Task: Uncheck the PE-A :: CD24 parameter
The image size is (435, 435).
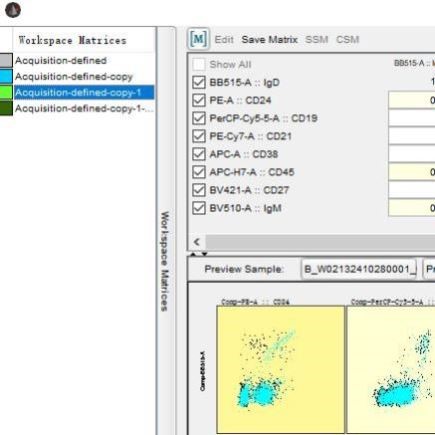Action: 199,100
